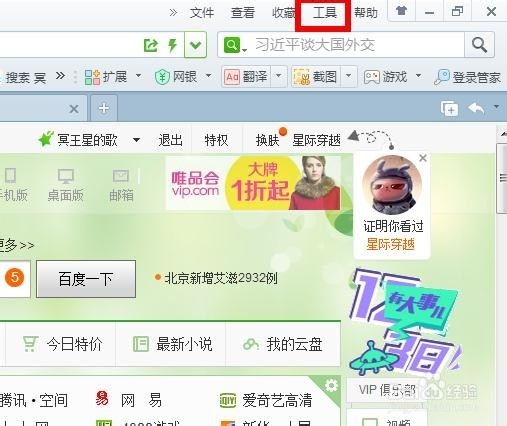The height and width of the screenshot is (426, 507).
Task: Open the 收藏 menu
Action: point(284,13)
